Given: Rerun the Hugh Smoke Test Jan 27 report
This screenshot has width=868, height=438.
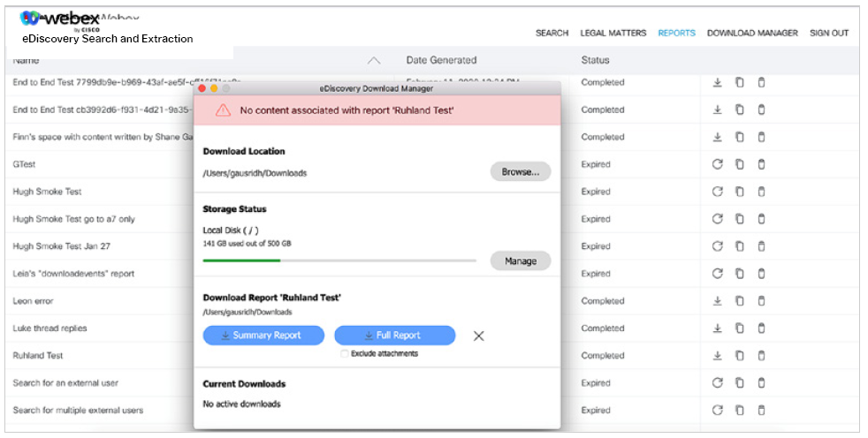Looking at the screenshot, I should (x=718, y=246).
